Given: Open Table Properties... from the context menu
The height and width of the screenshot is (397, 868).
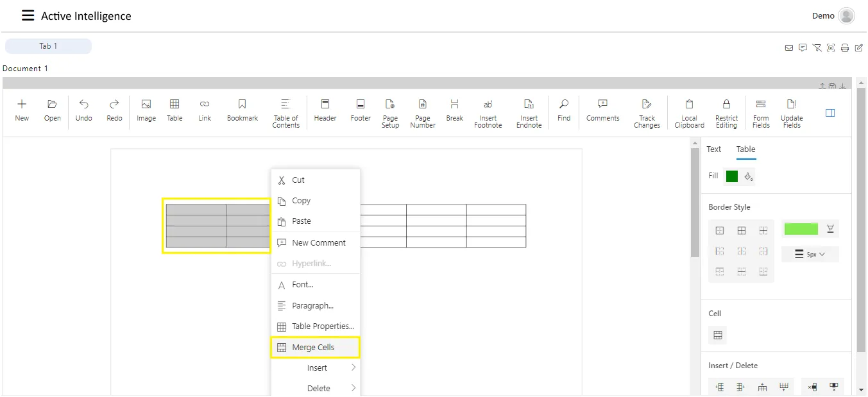Looking at the screenshot, I should [x=316, y=326].
